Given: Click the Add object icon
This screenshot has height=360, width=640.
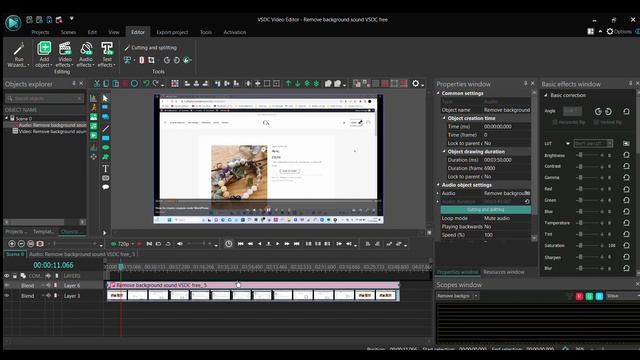Looking at the screenshot, I should (x=44, y=49).
